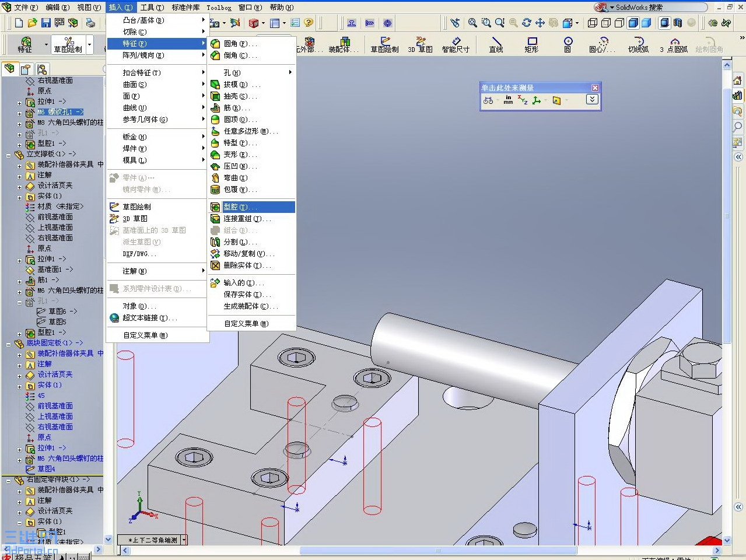Screen dimensions: 746x560
Task: Open the view orientation dropdown arrow
Action: click(x=577, y=23)
